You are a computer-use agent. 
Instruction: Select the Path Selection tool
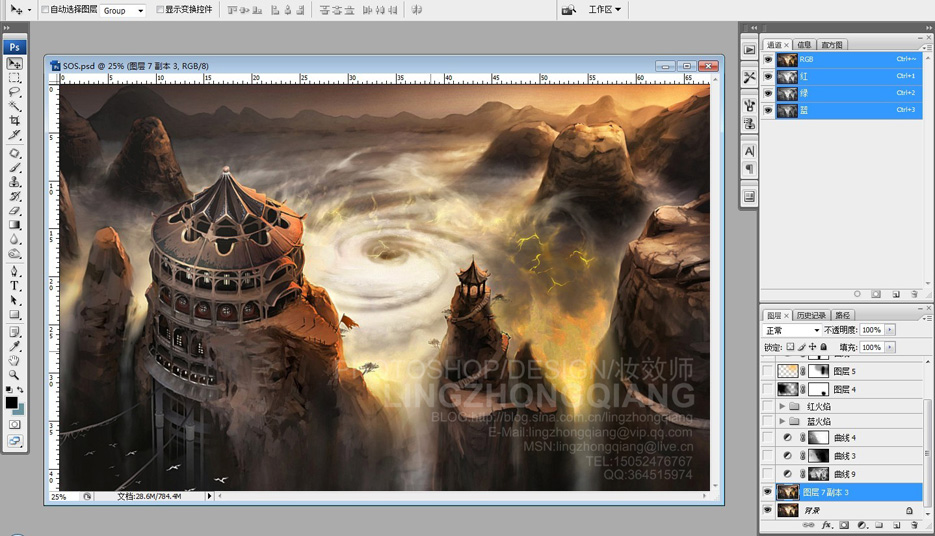pyautogui.click(x=14, y=300)
